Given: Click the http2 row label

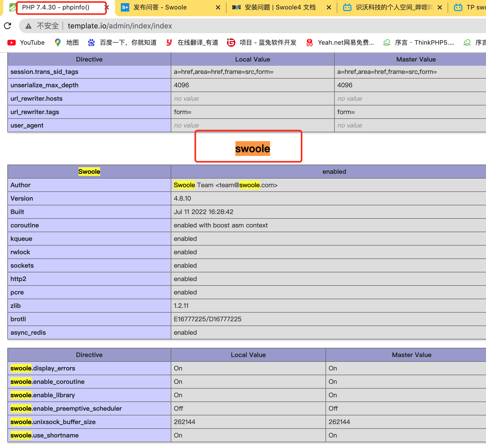Looking at the screenshot, I should coord(18,279).
